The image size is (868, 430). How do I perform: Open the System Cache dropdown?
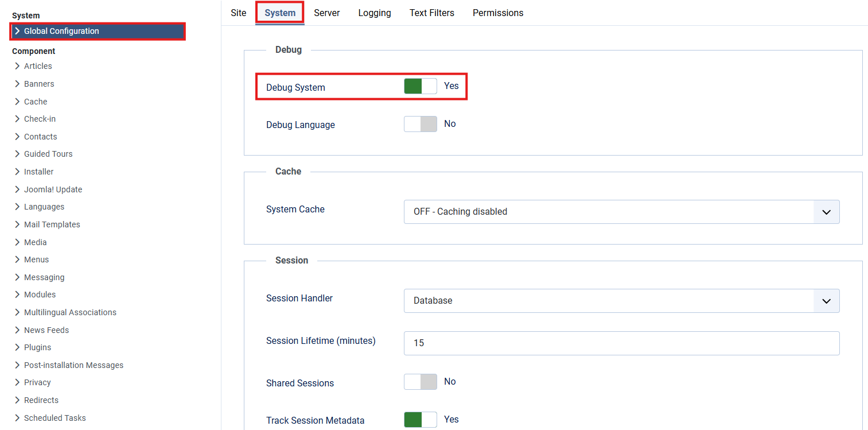point(621,212)
